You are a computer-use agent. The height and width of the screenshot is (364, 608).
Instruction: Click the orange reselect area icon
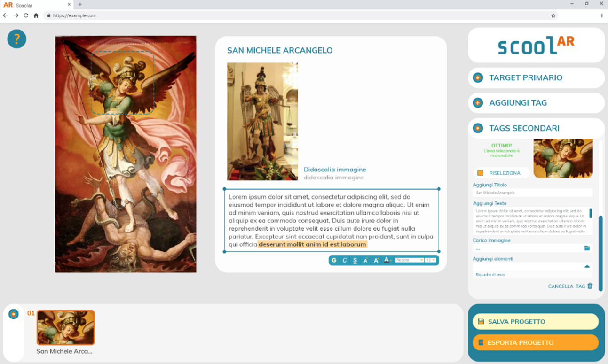click(x=480, y=173)
